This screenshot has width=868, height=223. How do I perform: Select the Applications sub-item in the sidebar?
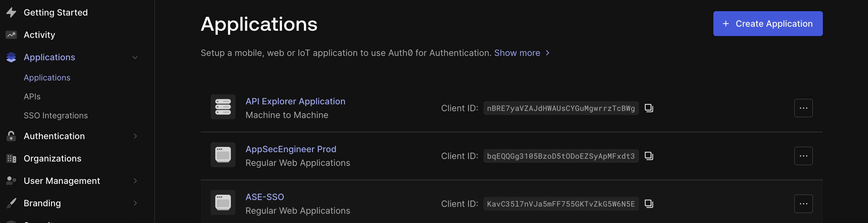(x=47, y=78)
